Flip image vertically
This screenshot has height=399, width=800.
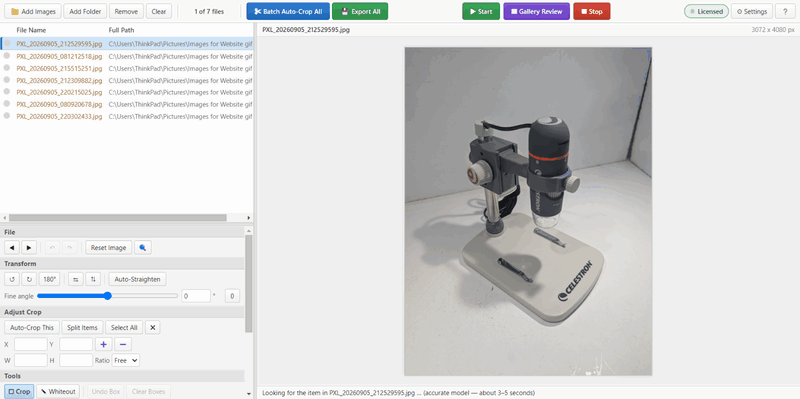(x=93, y=279)
